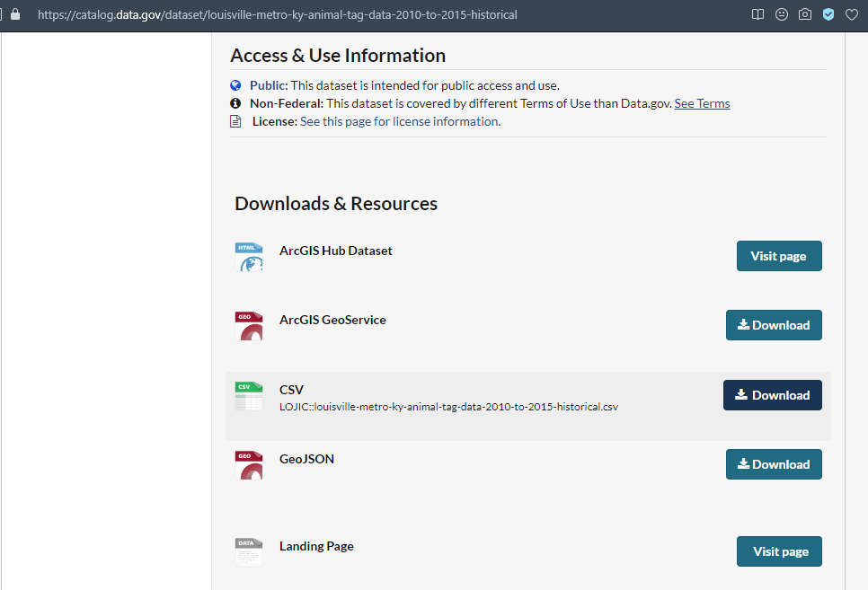Click the GEO icon next to ArcGIS GeoService
The height and width of the screenshot is (590, 868).
coord(249,326)
